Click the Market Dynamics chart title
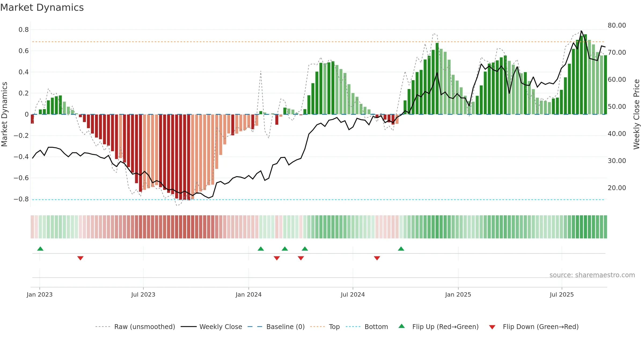Viewport: 644px width, 362px height. 42,8
